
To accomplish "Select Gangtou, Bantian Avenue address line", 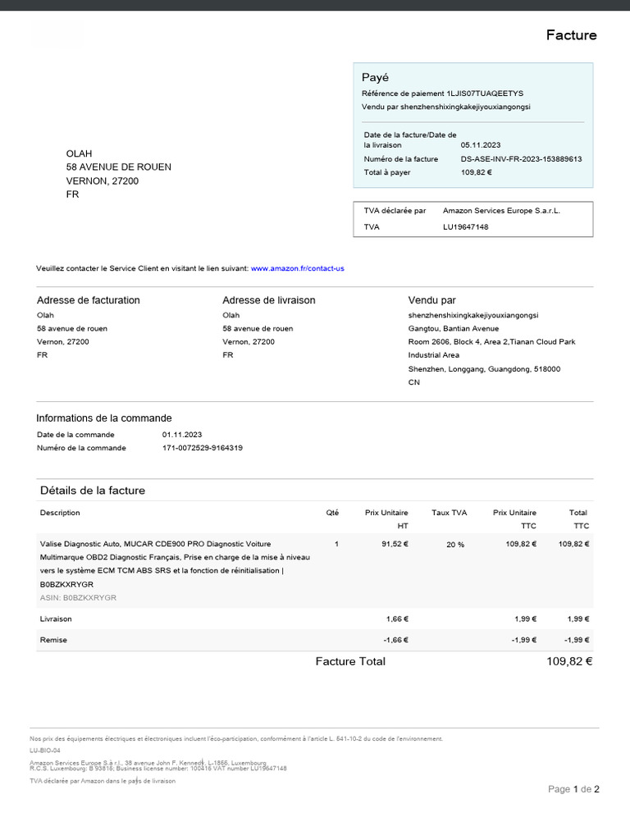I will point(453,329).
